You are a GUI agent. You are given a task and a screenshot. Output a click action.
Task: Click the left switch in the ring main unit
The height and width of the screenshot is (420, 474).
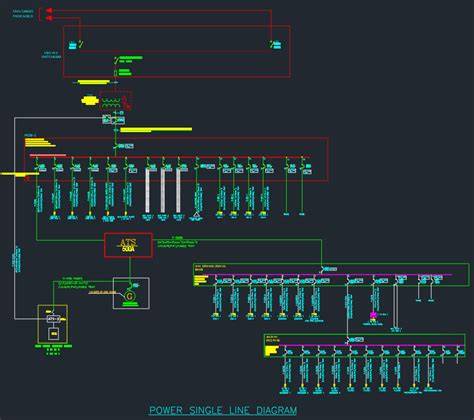coord(81,44)
